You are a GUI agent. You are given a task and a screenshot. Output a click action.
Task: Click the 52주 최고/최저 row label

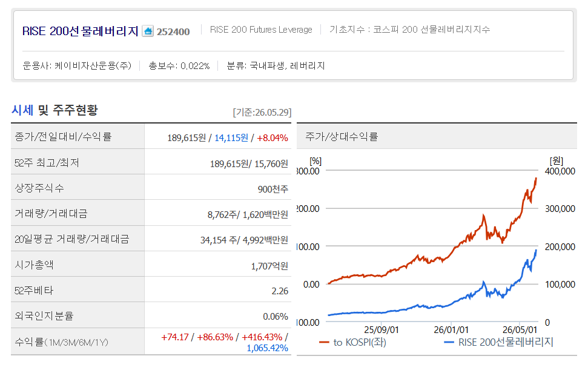click(47, 162)
